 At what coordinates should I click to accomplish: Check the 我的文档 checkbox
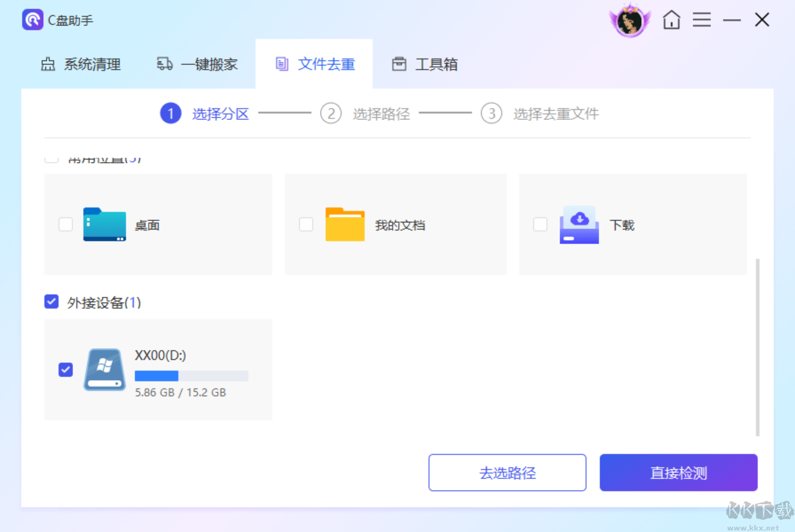click(x=305, y=225)
